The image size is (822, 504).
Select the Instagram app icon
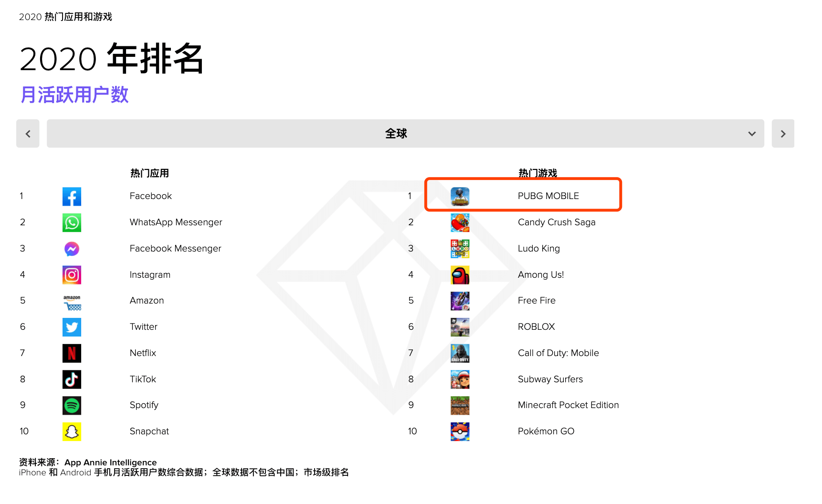coord(72,275)
